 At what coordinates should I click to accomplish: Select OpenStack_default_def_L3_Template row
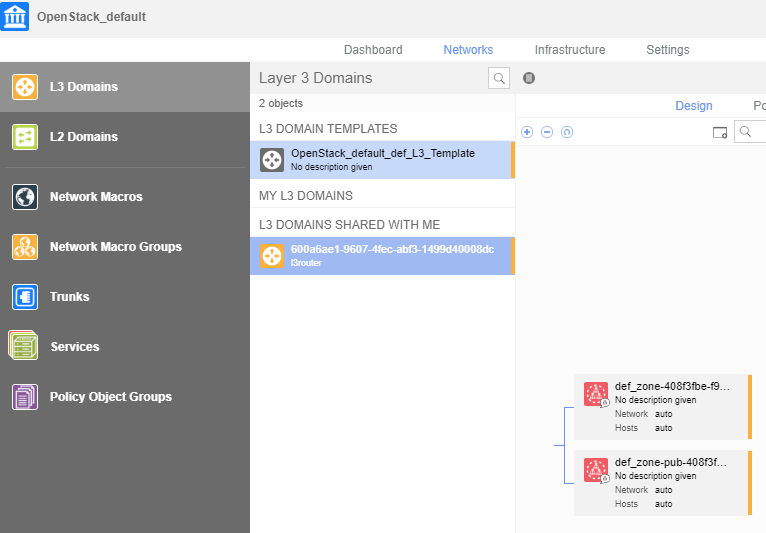coord(383,160)
